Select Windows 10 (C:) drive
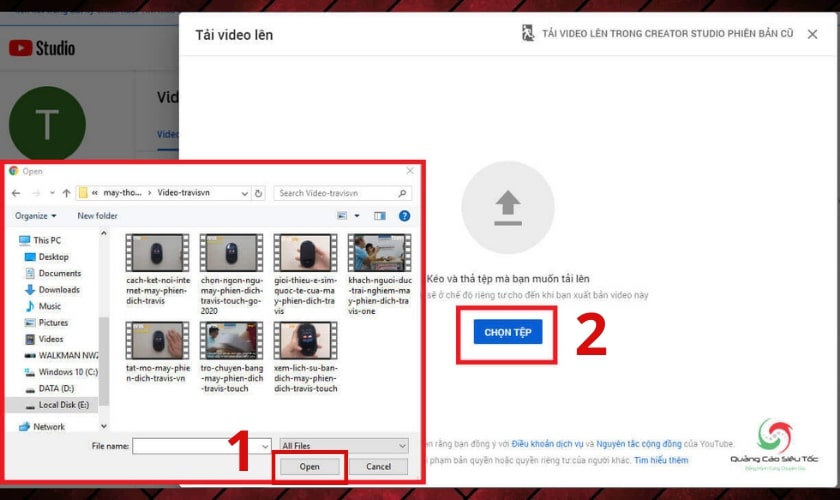Screen dimensions: 840x500 61,372
